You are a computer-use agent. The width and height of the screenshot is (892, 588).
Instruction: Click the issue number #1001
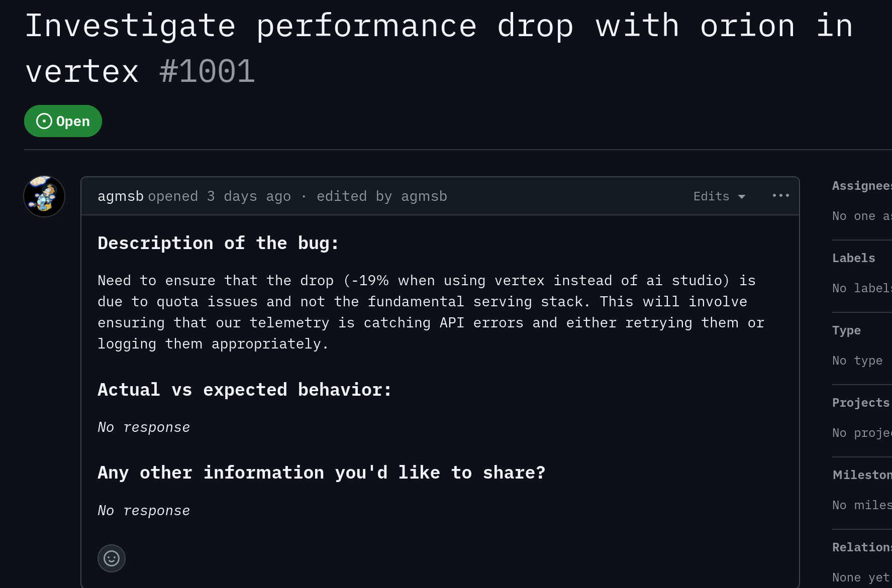207,71
